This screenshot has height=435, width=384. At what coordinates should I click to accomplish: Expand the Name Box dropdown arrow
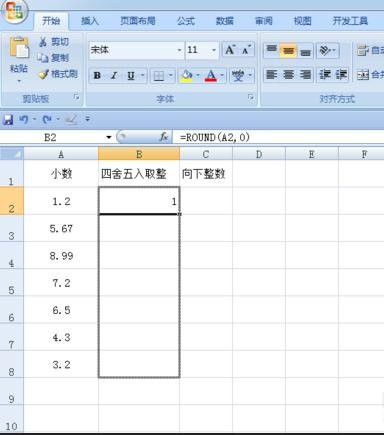tap(109, 137)
